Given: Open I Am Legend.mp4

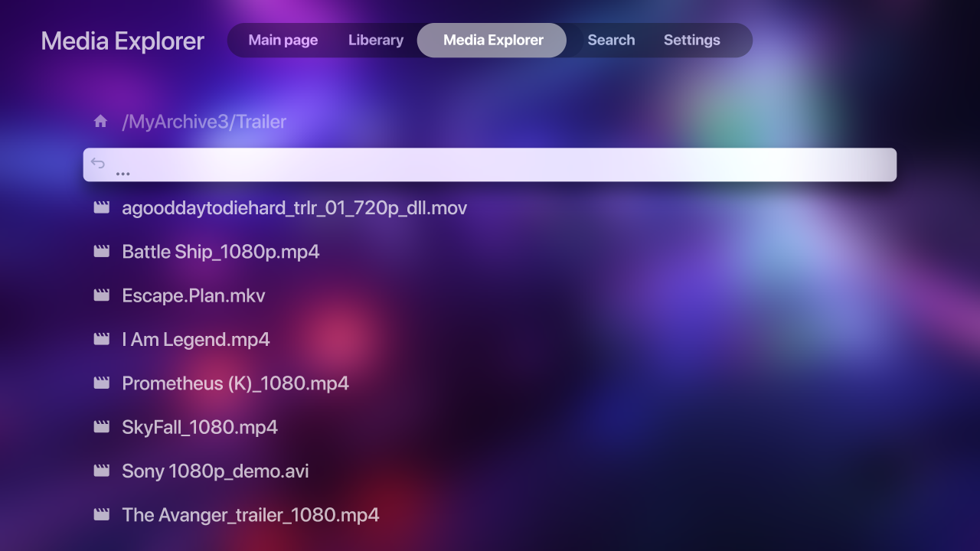Looking at the screenshot, I should (x=196, y=340).
